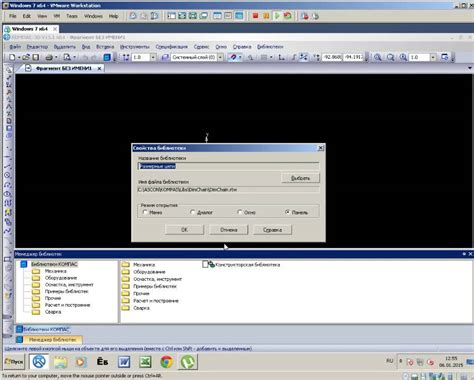
Task: Select the Фрагмент БЕЗ ИМЕНИ1 document tab
Action: coord(64,68)
